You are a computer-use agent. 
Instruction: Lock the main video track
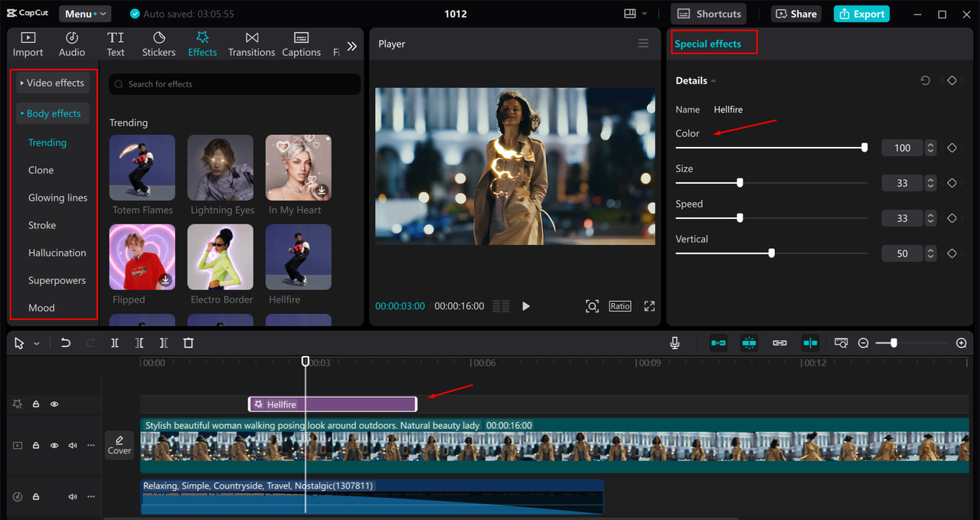(36, 445)
